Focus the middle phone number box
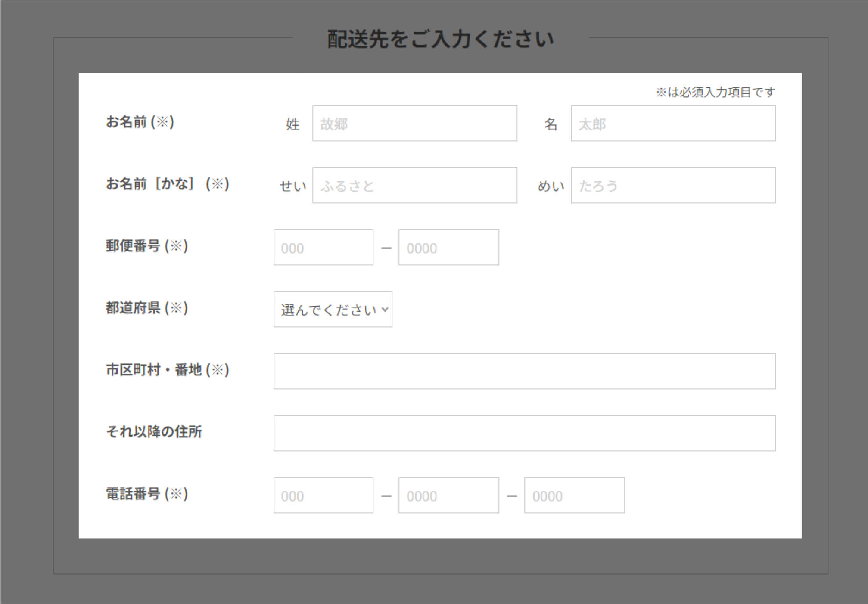Screen dimensions: 868x604 tap(448, 496)
